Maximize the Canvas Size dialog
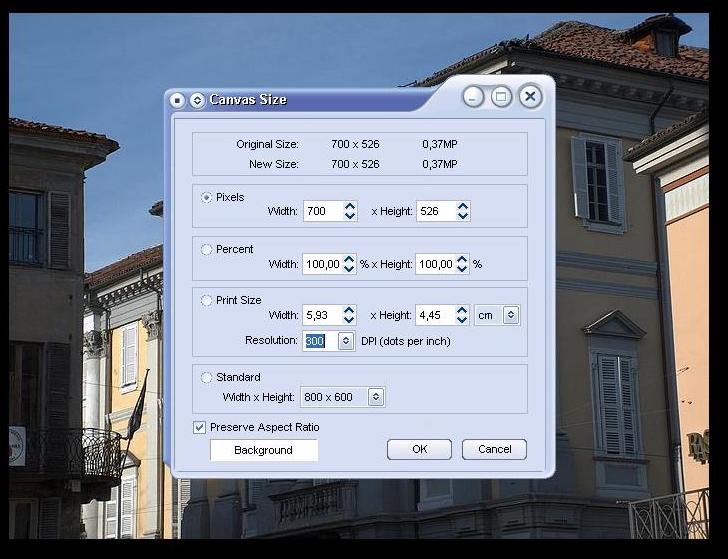This screenshot has width=728, height=559. click(x=501, y=97)
